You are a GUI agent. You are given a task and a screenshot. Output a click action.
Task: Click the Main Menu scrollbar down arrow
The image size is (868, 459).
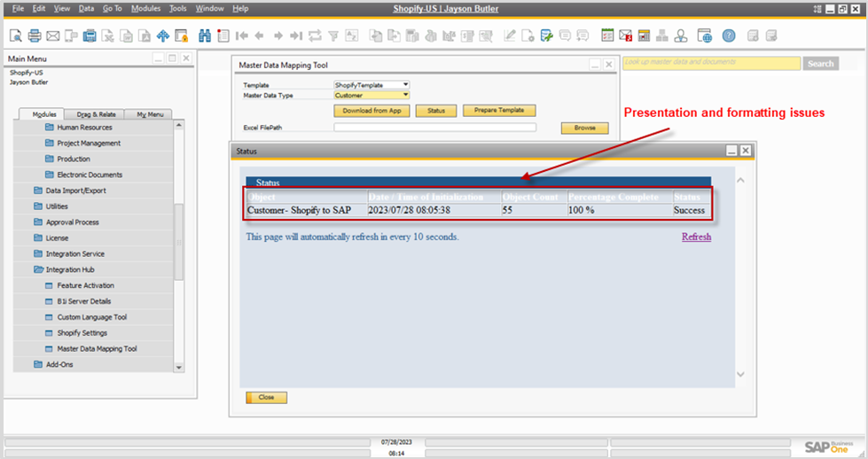[178, 367]
